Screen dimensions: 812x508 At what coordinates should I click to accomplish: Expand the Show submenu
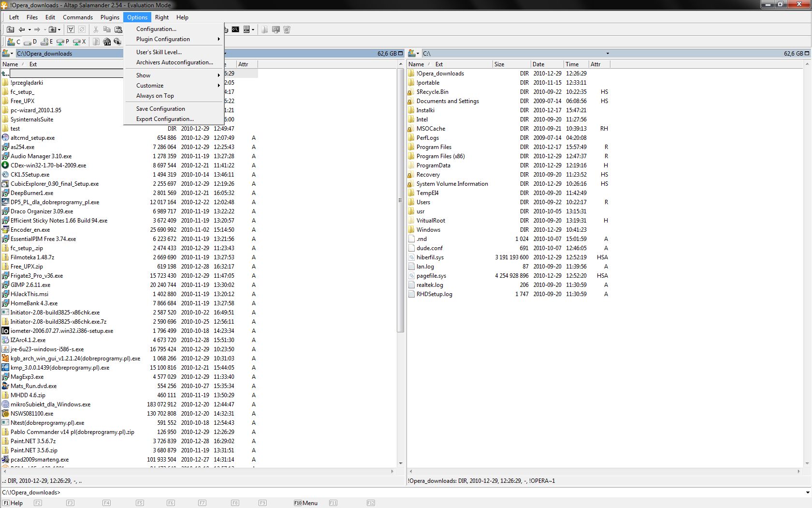[174, 75]
